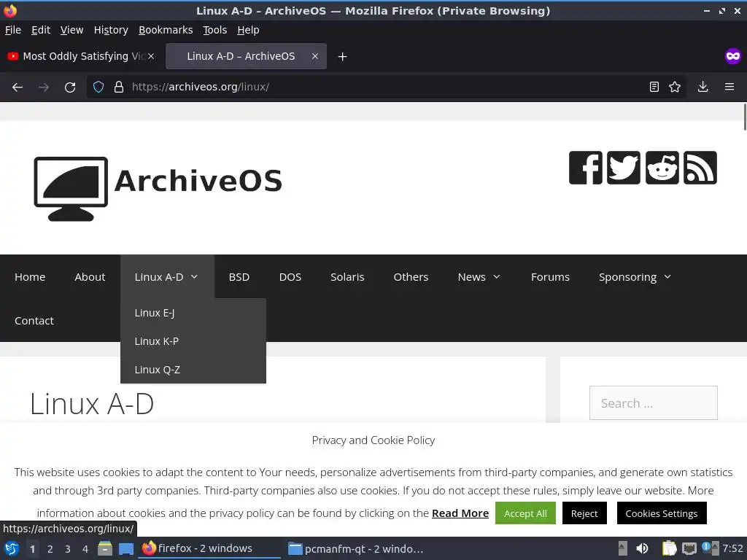Screen dimensions: 747x560
Task: Reload the current page
Action: click(70, 87)
